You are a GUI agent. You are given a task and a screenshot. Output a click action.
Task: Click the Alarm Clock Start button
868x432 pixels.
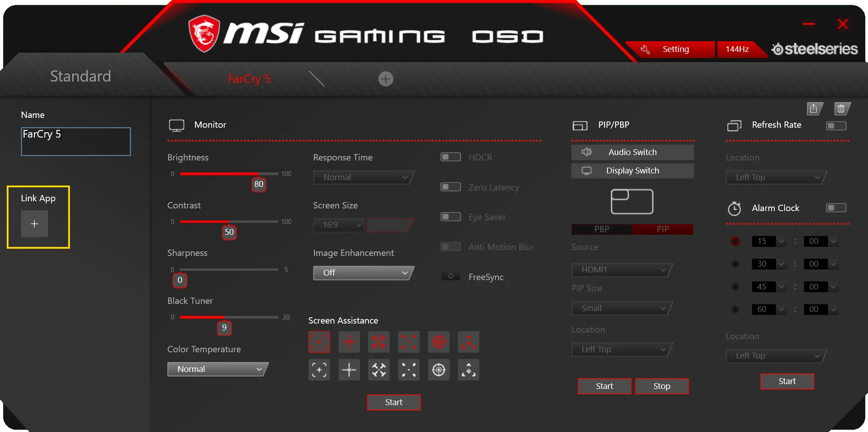[x=787, y=381]
